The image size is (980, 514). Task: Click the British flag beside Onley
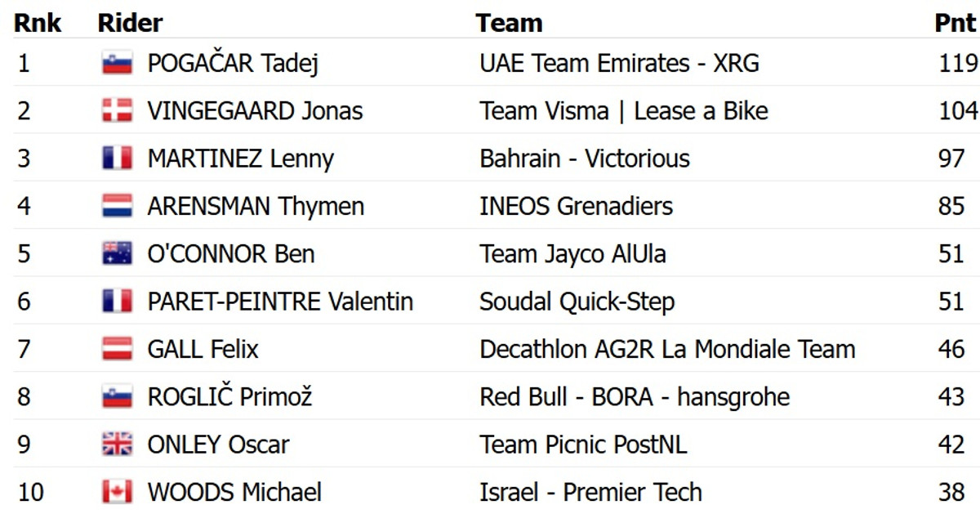(117, 445)
